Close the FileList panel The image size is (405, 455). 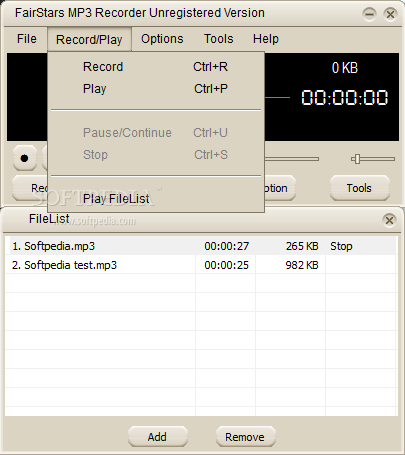click(389, 220)
